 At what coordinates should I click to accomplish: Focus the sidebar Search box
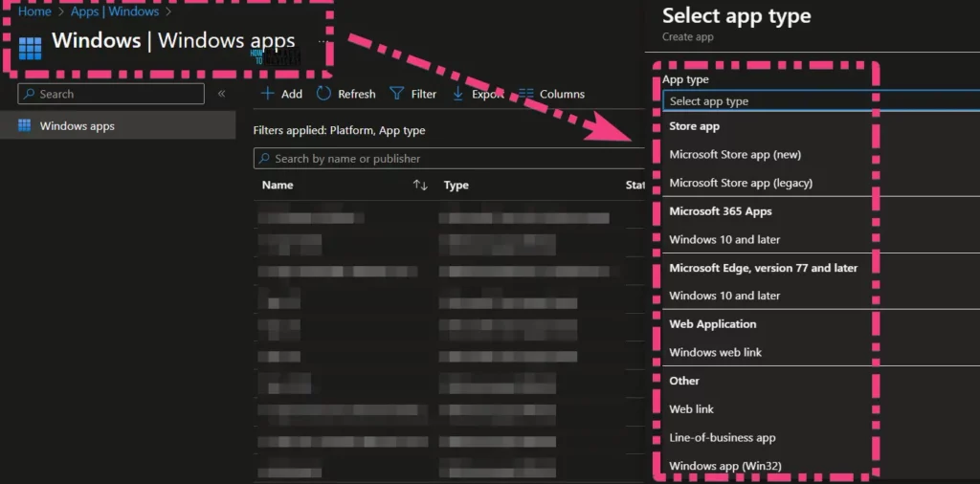click(111, 94)
